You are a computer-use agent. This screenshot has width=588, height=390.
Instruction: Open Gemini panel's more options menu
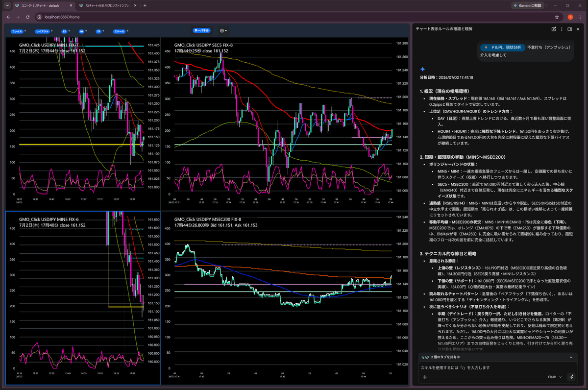(562, 29)
